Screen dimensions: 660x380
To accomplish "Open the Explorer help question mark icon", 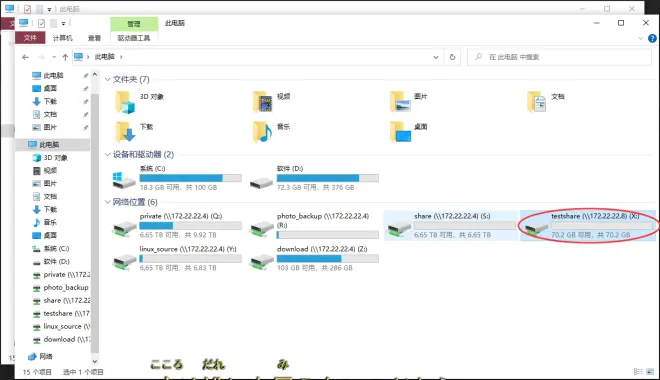I will [652, 38].
